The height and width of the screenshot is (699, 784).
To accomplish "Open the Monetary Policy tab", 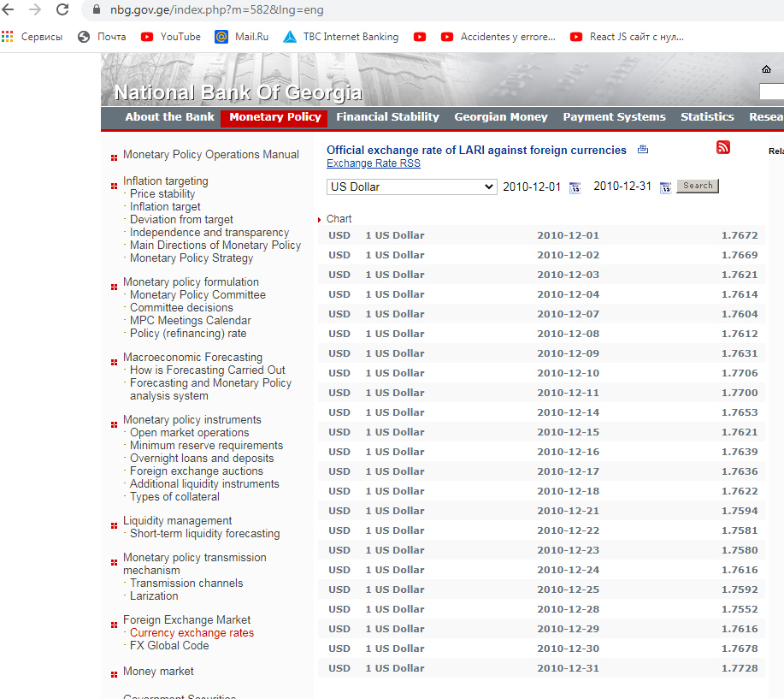I will (274, 117).
